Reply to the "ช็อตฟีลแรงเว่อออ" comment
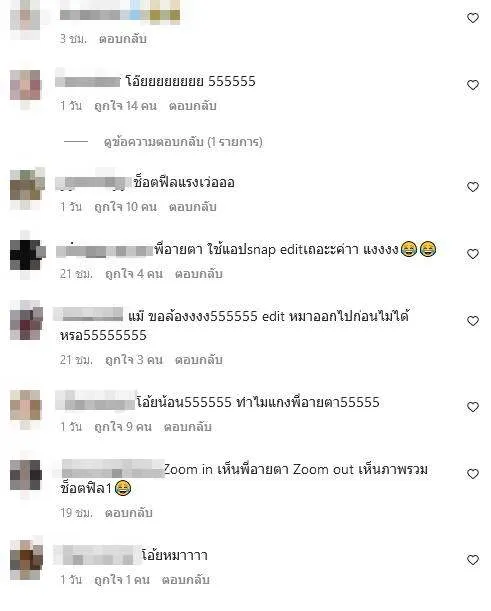The height and width of the screenshot is (611, 491). (193, 207)
